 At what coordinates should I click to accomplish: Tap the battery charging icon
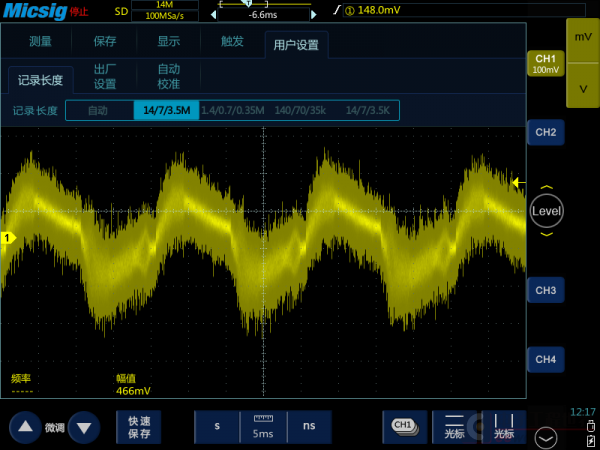click(591, 440)
